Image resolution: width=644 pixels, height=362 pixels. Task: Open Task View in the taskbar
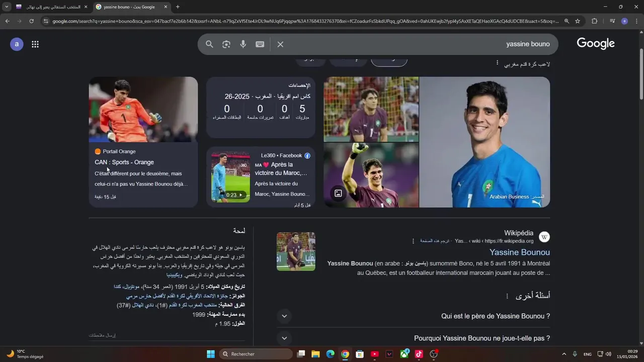click(x=301, y=354)
